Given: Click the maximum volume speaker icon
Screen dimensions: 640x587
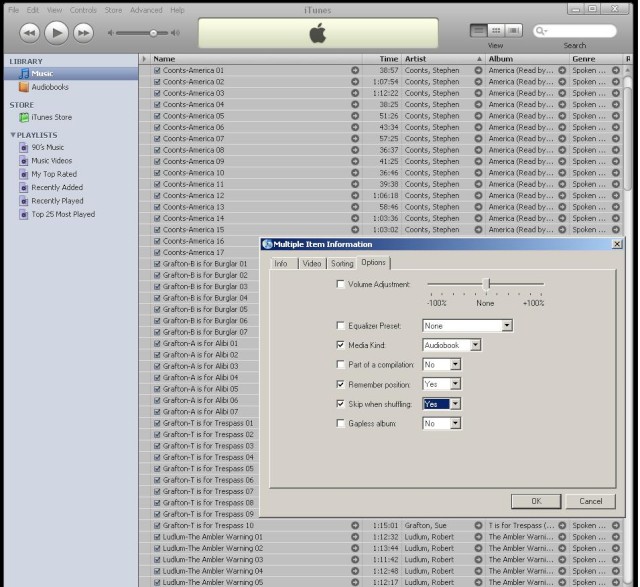Looking at the screenshot, I should click(x=176, y=33).
